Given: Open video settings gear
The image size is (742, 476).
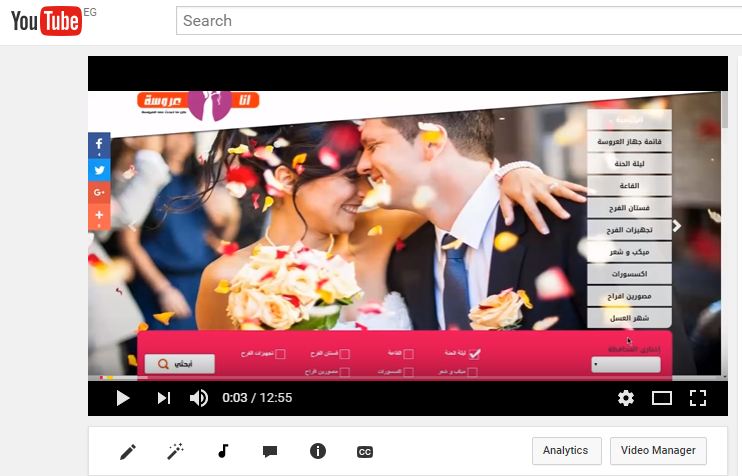Looking at the screenshot, I should (626, 398).
